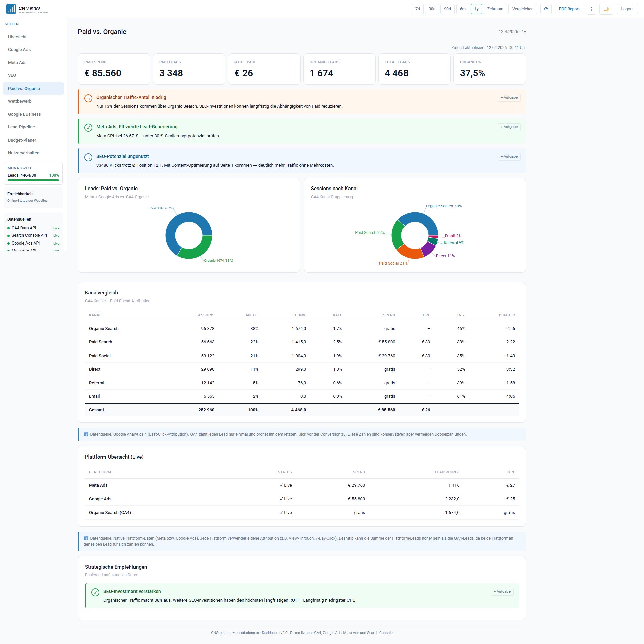
Task: Click the Monatsziel progress bar
Action: [x=33, y=180]
